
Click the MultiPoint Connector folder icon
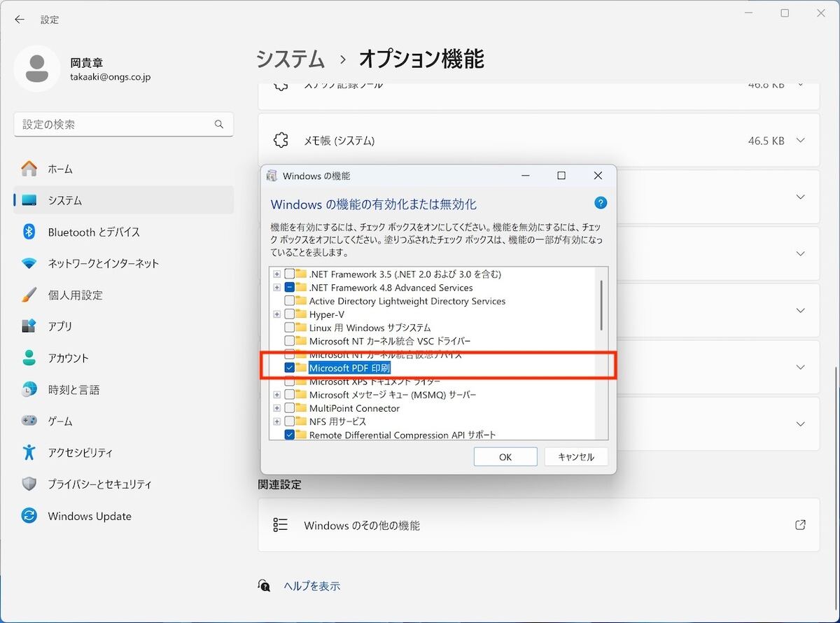pyautogui.click(x=302, y=408)
